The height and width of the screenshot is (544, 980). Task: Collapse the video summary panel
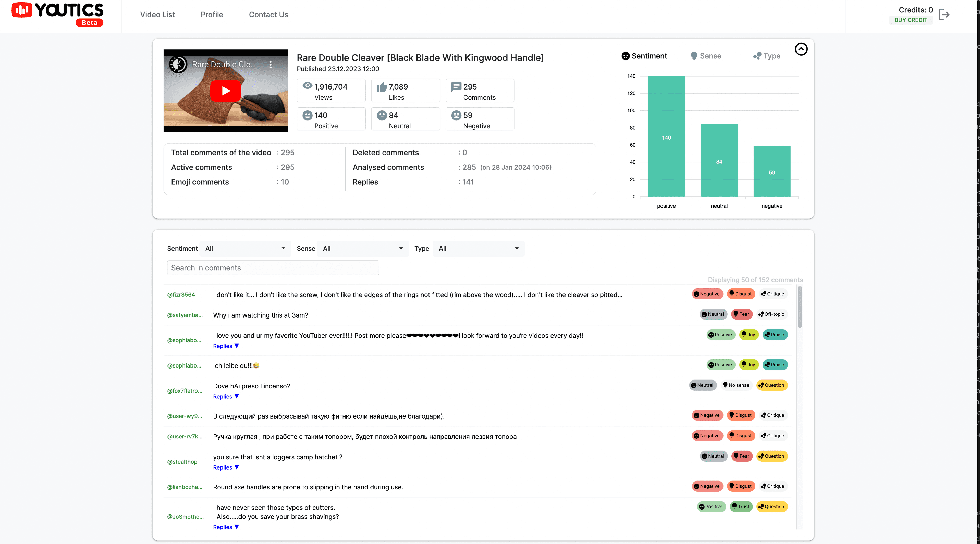[801, 49]
